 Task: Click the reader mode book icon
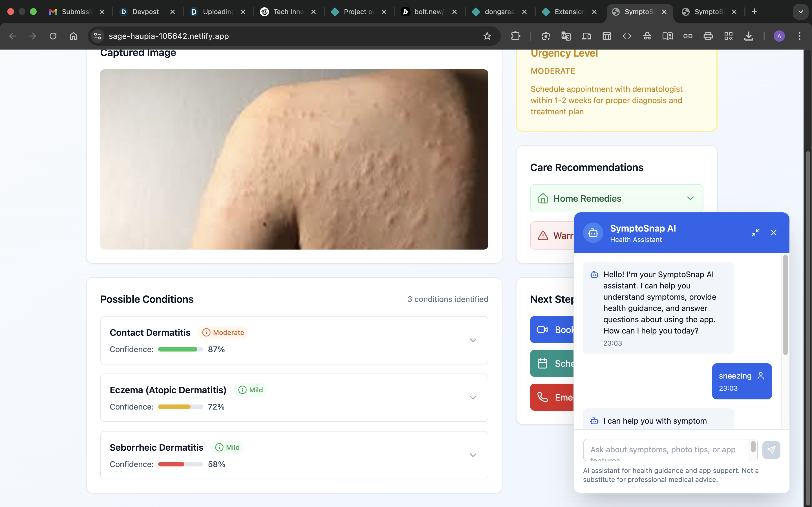(x=667, y=36)
